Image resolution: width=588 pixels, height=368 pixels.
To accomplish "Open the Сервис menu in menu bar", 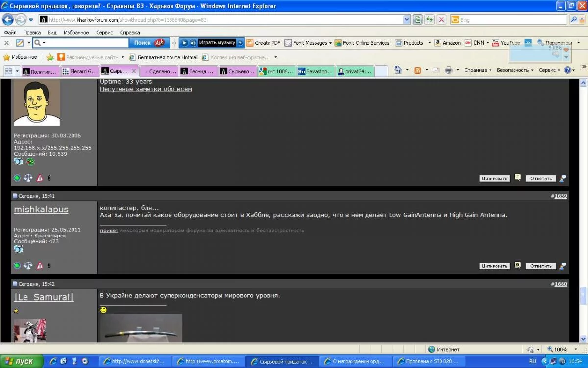I will point(104,32).
